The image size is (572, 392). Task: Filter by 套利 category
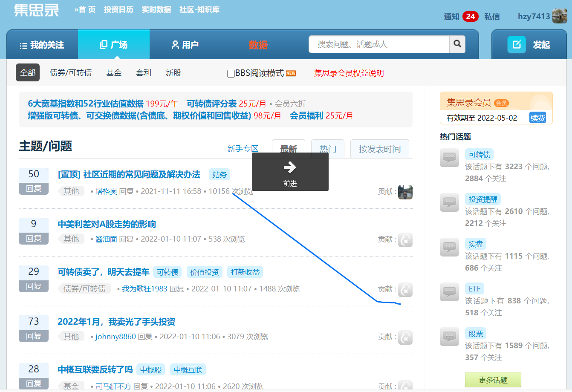coord(144,73)
